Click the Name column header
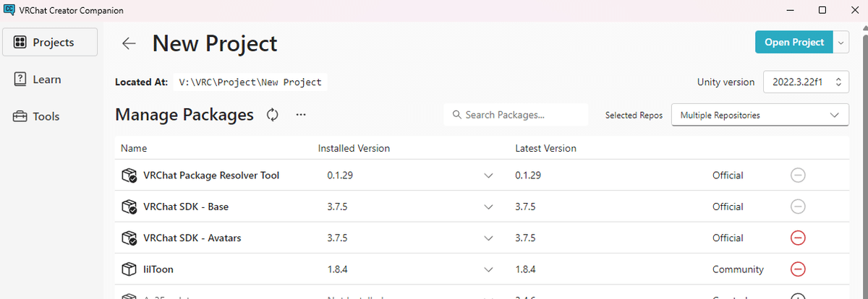Screen dimensions: 868x299 pos(134,148)
